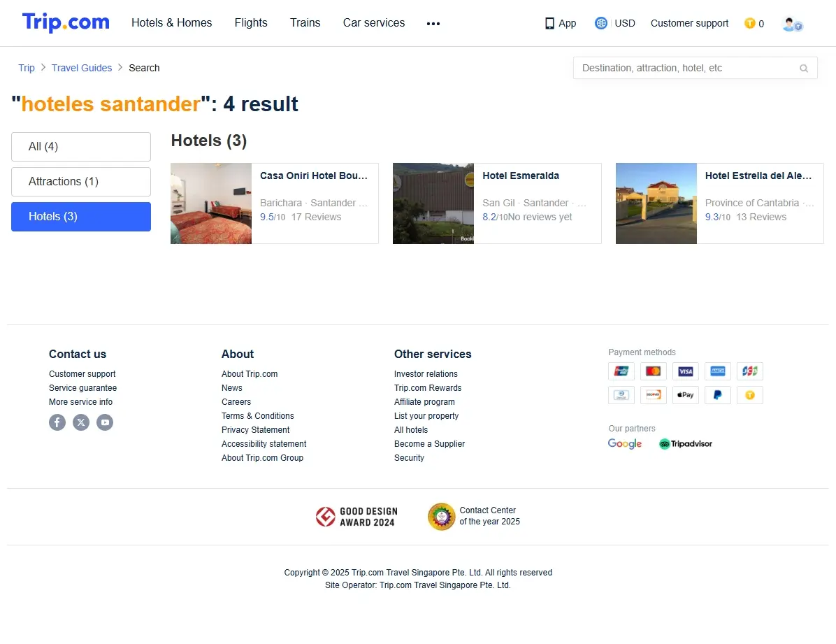Click the PayPal payment icon

tap(718, 395)
